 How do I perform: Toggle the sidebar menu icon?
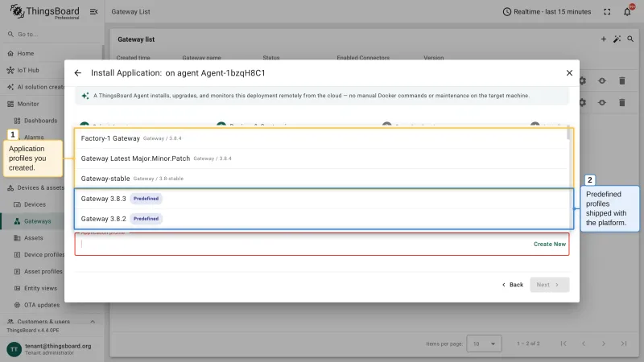click(x=94, y=12)
